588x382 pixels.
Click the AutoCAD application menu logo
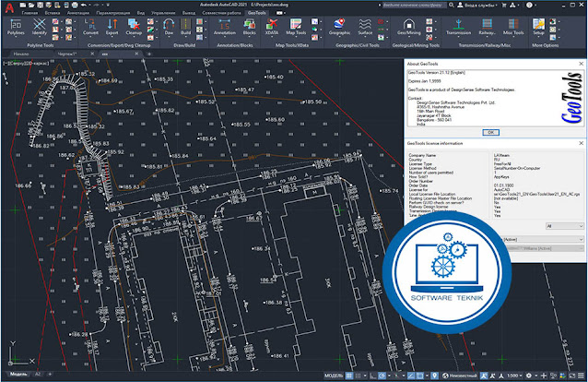coord(9,8)
